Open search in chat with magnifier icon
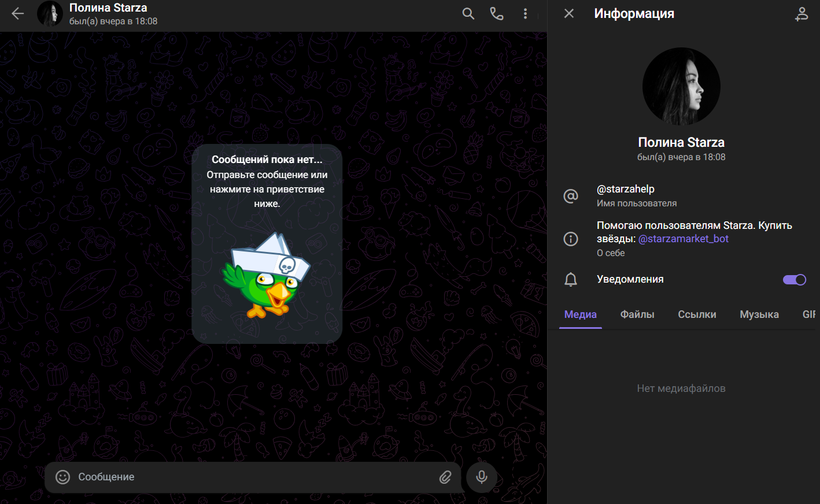The image size is (820, 504). [x=468, y=14]
